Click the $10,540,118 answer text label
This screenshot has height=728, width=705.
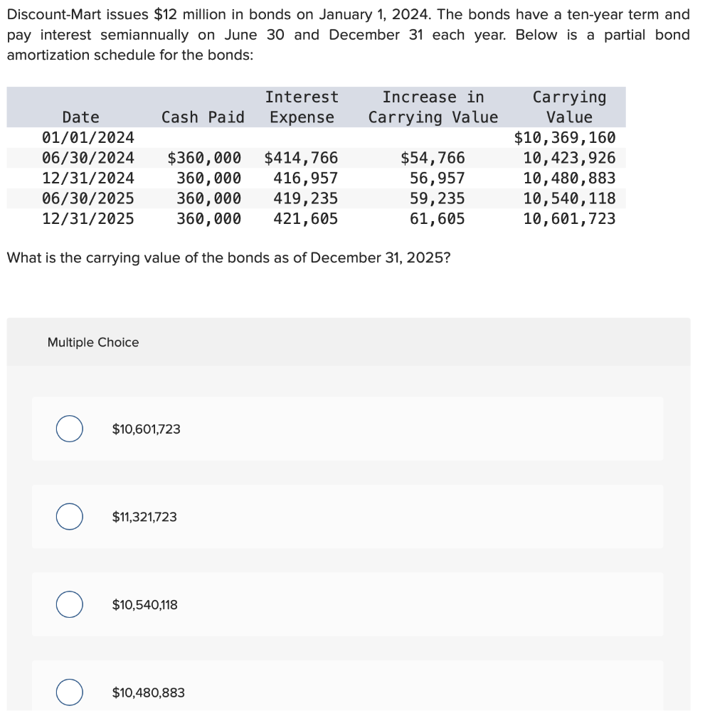click(x=144, y=604)
